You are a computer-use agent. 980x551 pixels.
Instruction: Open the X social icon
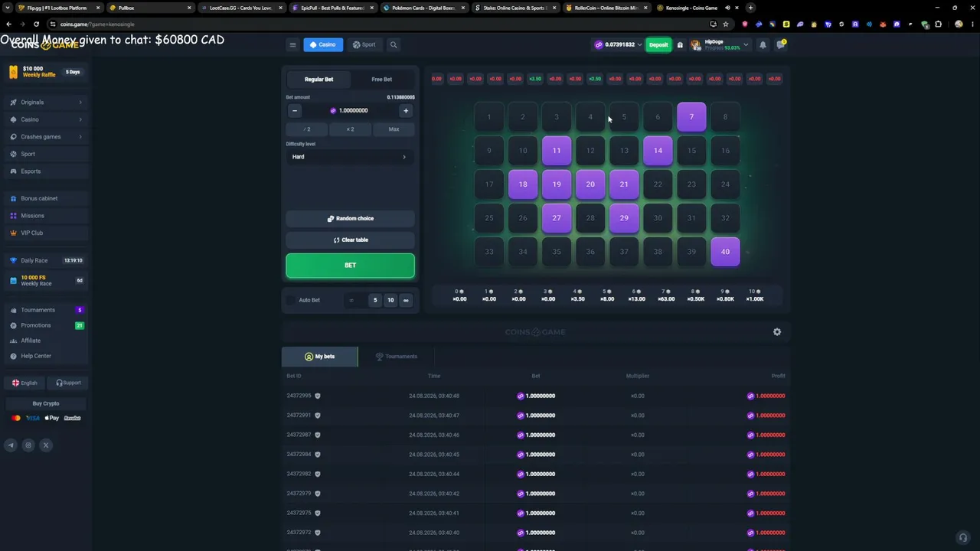click(x=46, y=445)
